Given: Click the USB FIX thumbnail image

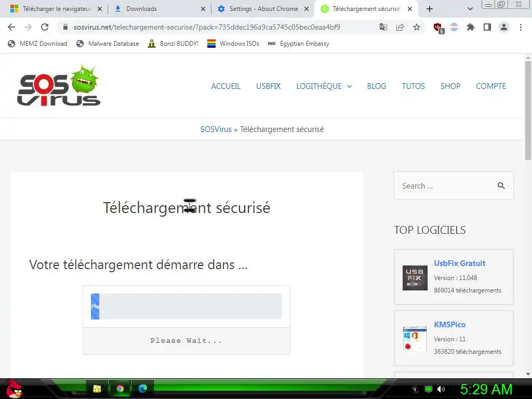Looking at the screenshot, I should tap(415, 278).
